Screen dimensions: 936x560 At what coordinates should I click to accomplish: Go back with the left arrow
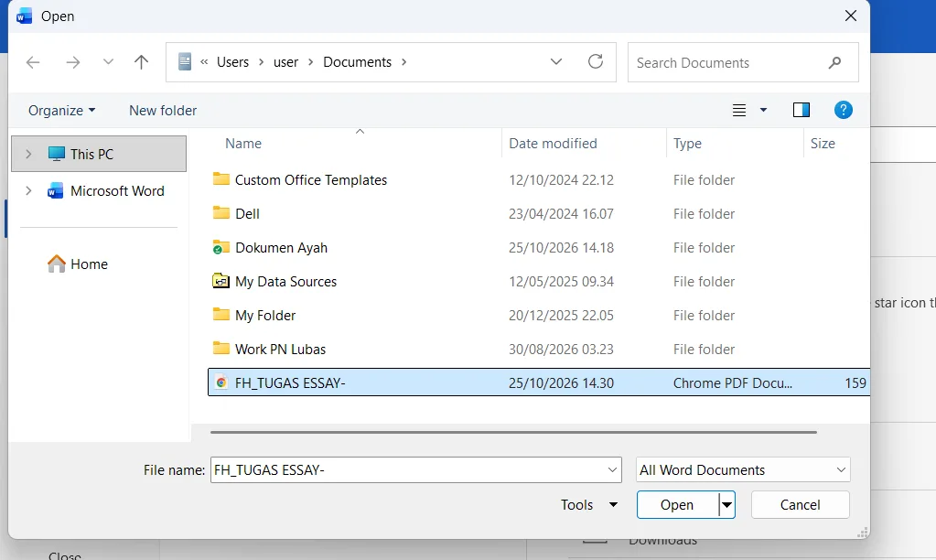[x=33, y=62]
